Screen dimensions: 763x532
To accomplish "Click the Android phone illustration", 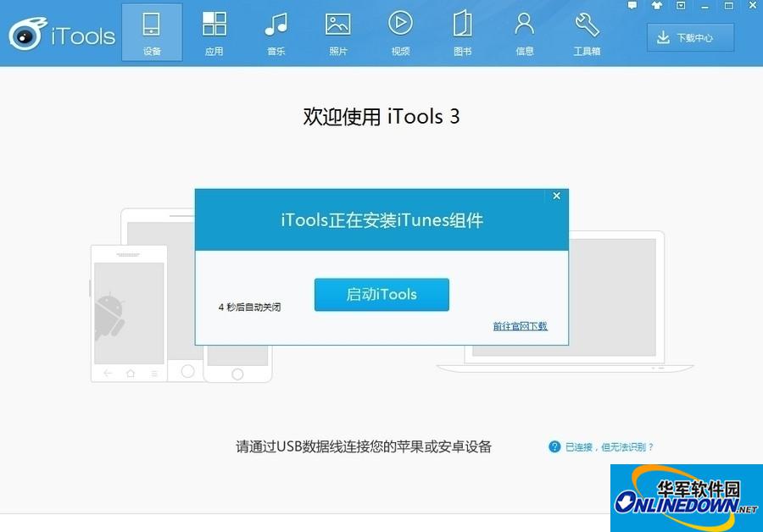I will click(129, 313).
